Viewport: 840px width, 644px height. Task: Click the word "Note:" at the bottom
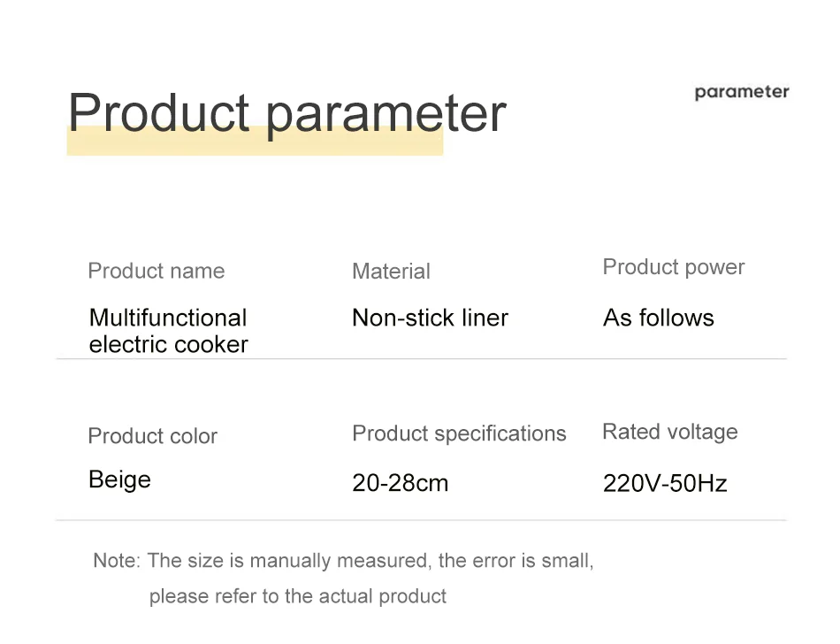click(116, 561)
